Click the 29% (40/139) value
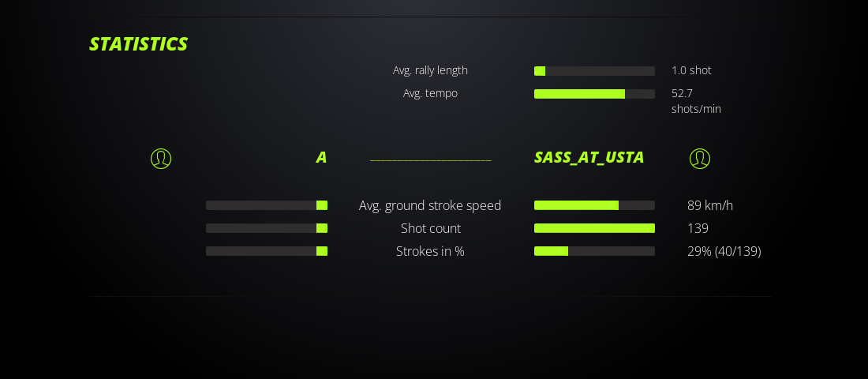Image resolution: width=868 pixels, height=379 pixels. pos(724,251)
